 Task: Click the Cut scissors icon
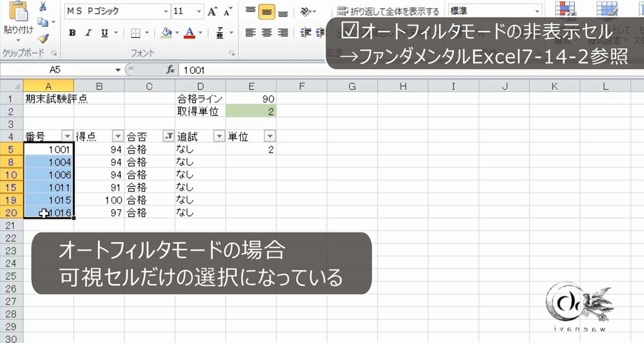click(43, 6)
